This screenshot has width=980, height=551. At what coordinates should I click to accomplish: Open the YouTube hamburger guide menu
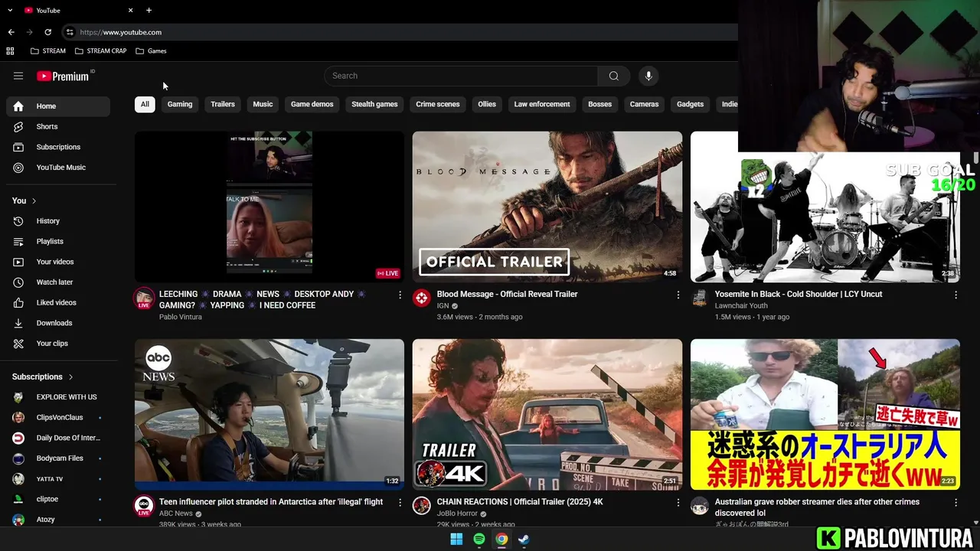point(18,76)
